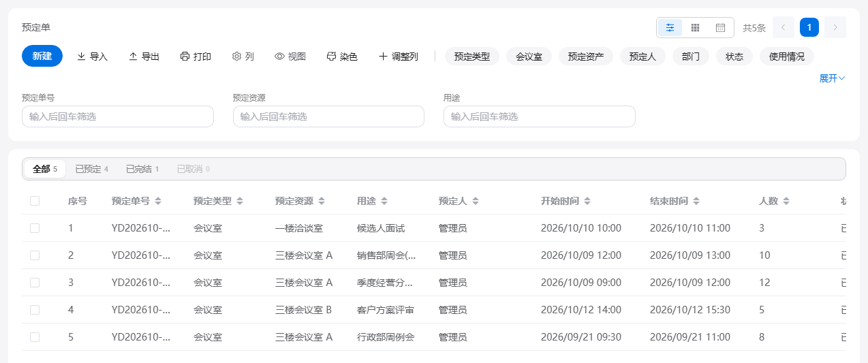Image resolution: width=868 pixels, height=363 pixels.
Task: Open the 列 column settings
Action: (243, 57)
